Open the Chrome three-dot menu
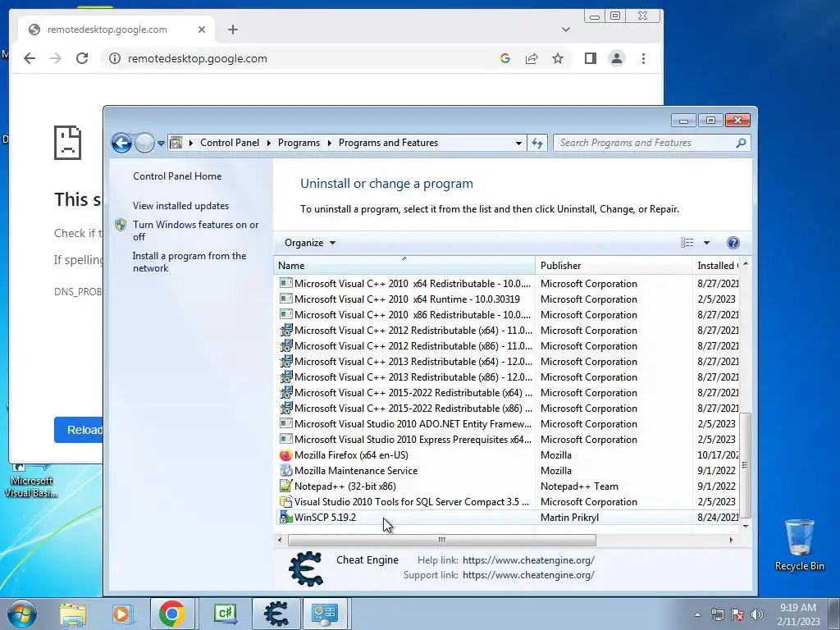 [643, 58]
